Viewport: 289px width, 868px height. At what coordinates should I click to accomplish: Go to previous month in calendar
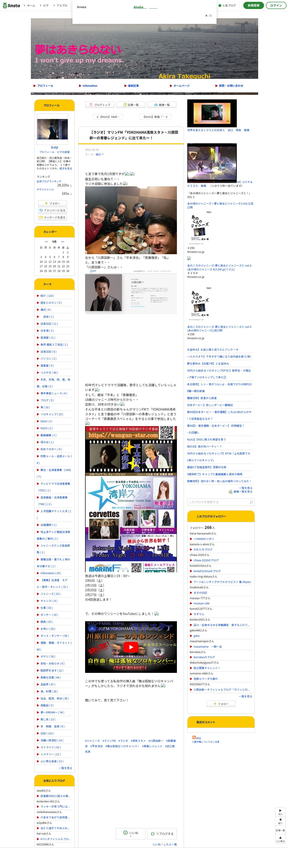[x=46, y=242]
